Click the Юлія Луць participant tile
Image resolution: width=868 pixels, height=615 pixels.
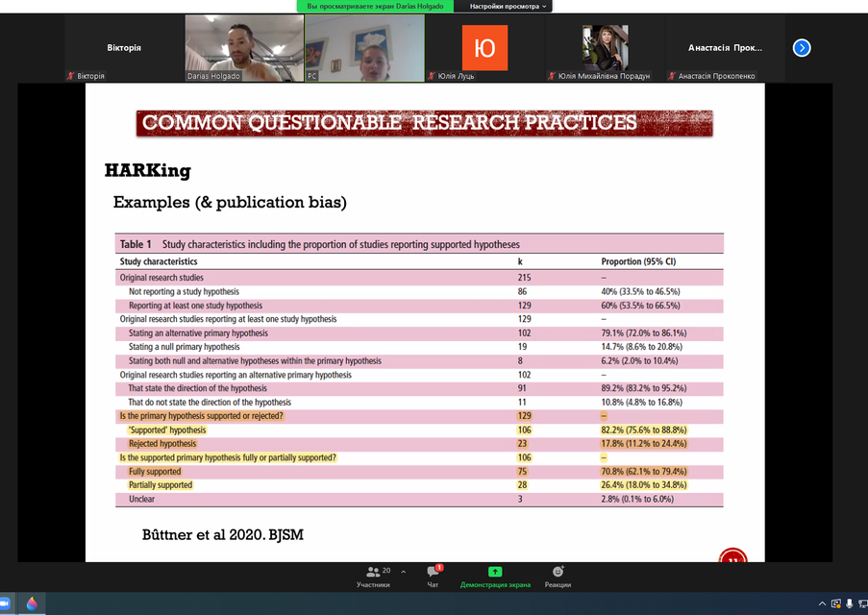pos(484,47)
